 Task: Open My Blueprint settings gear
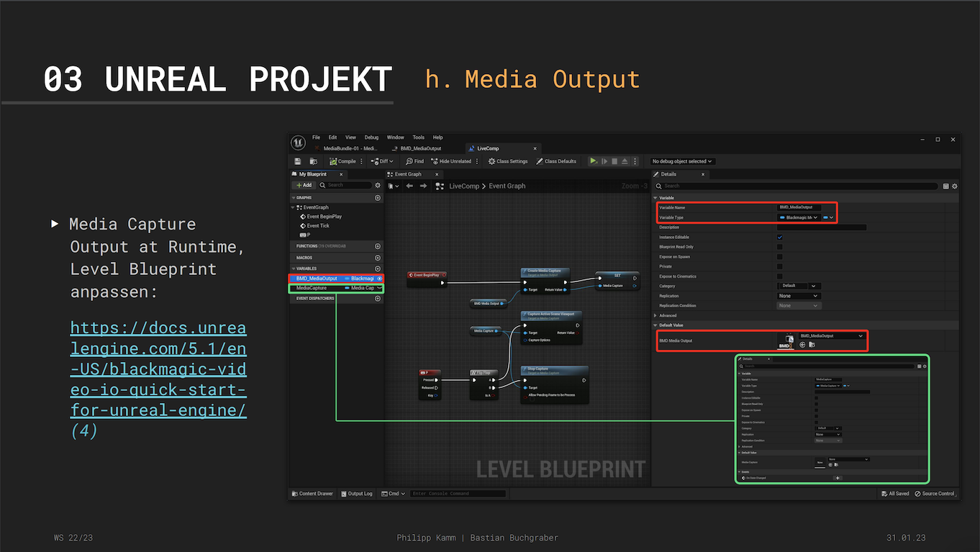(x=378, y=185)
